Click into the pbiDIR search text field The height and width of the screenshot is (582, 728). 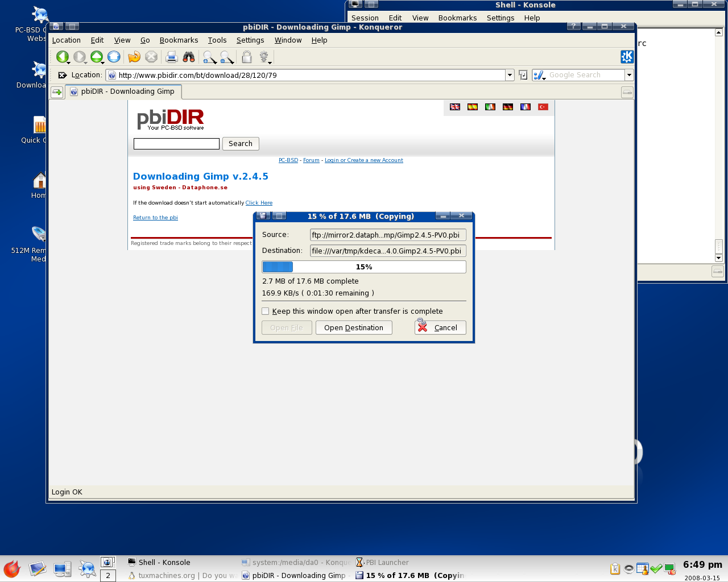(x=176, y=144)
